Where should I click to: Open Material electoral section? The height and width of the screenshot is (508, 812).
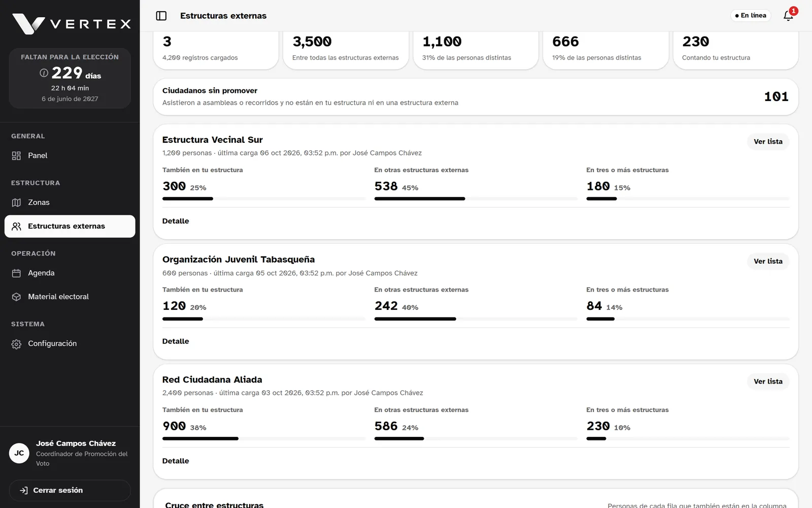[70, 297]
